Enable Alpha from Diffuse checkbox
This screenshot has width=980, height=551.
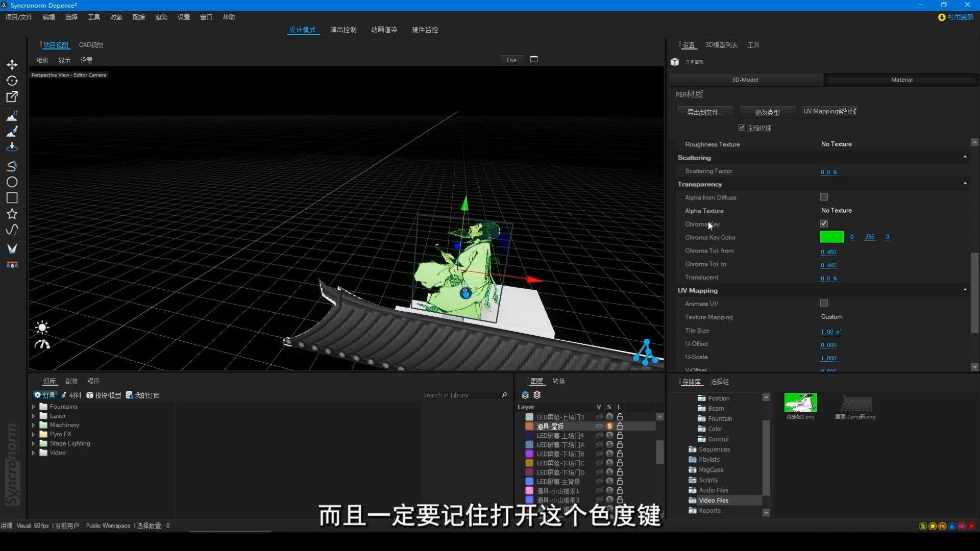click(824, 197)
